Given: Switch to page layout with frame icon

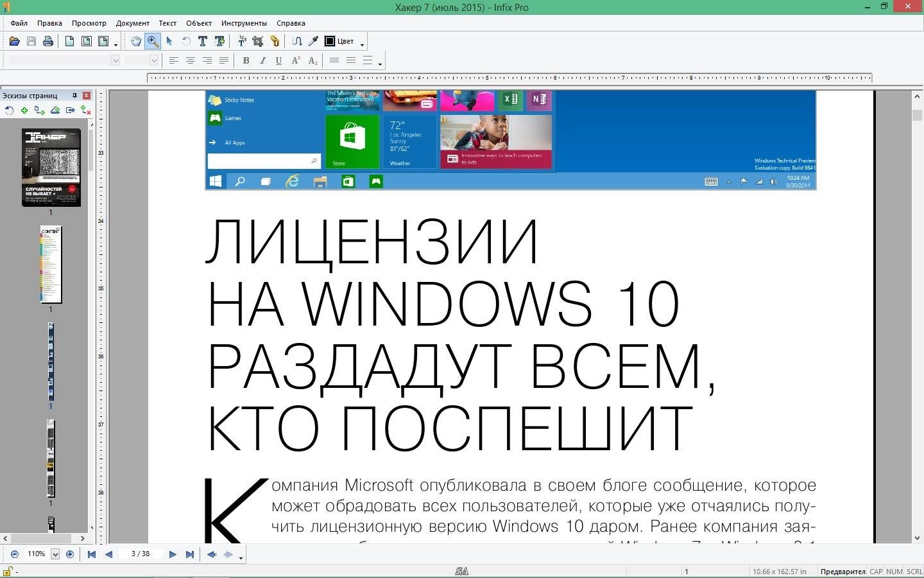Looking at the screenshot, I should coord(86,42).
